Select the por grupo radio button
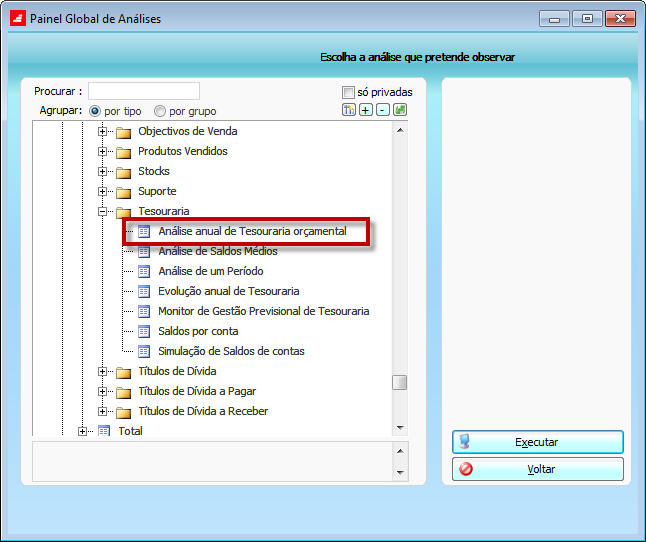Screen dimensions: 646x542 (x=160, y=111)
